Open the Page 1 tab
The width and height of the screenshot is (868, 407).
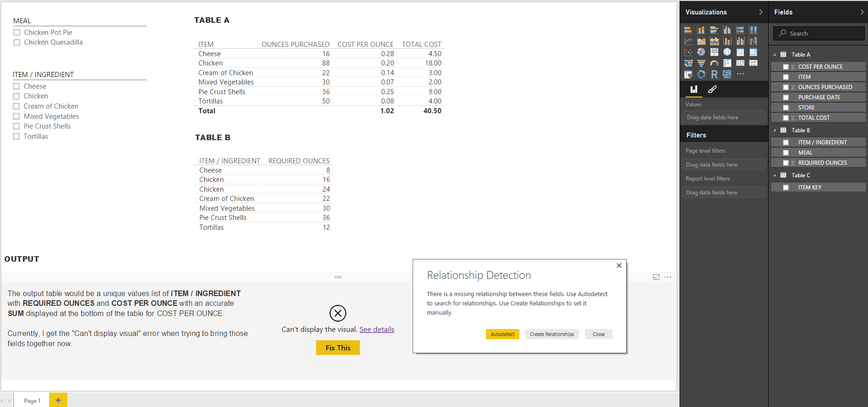[32, 401]
